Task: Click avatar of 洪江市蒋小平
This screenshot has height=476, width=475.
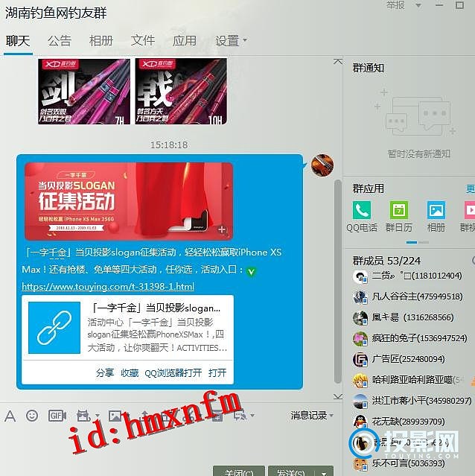Action: (x=360, y=401)
